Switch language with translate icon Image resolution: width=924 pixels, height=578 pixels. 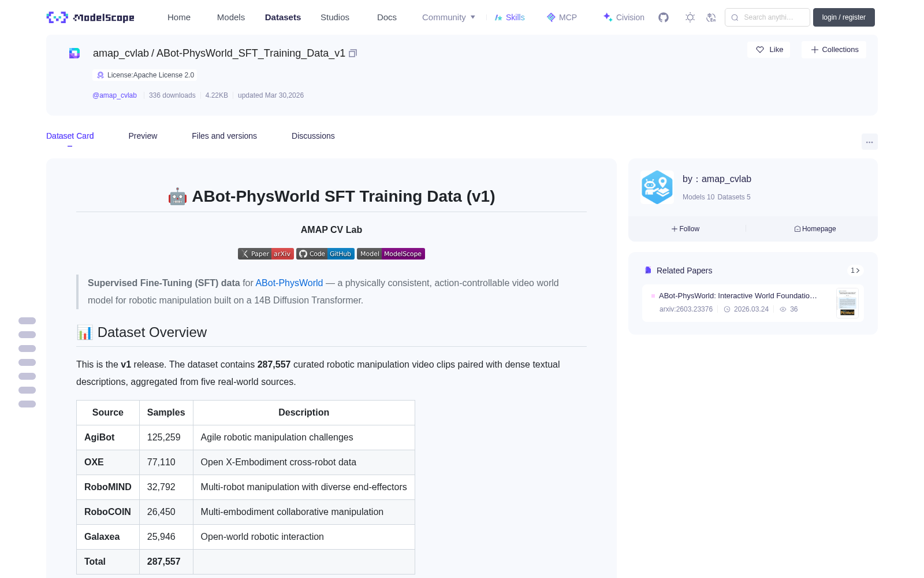[x=711, y=17]
